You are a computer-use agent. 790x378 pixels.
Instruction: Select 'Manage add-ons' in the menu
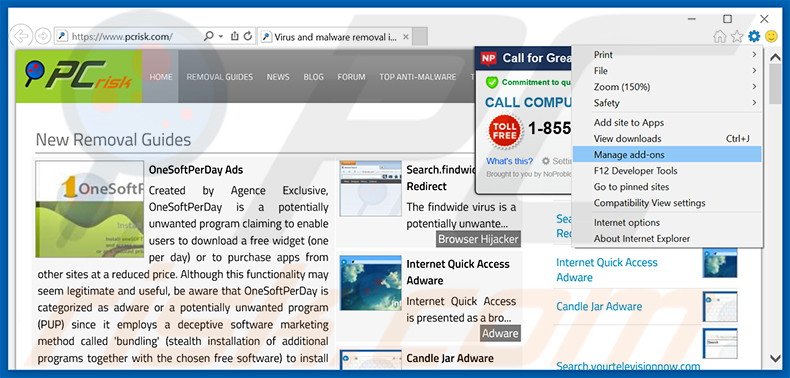click(x=667, y=155)
